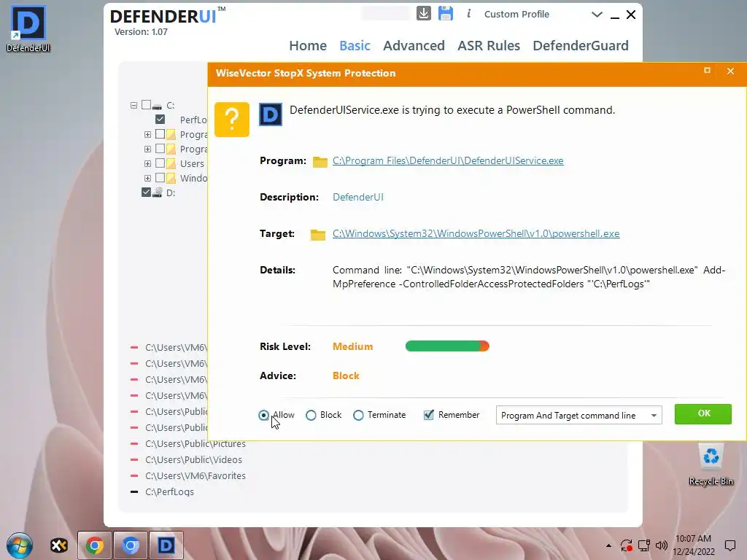Open Program And Target command line dropdown
Viewport: 747px width, 560px height.
tap(578, 415)
